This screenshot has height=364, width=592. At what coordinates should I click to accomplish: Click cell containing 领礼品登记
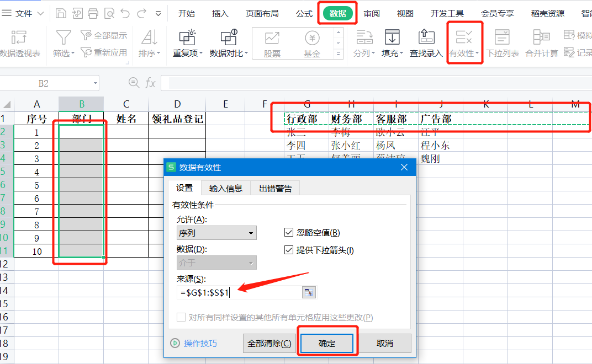pos(177,119)
